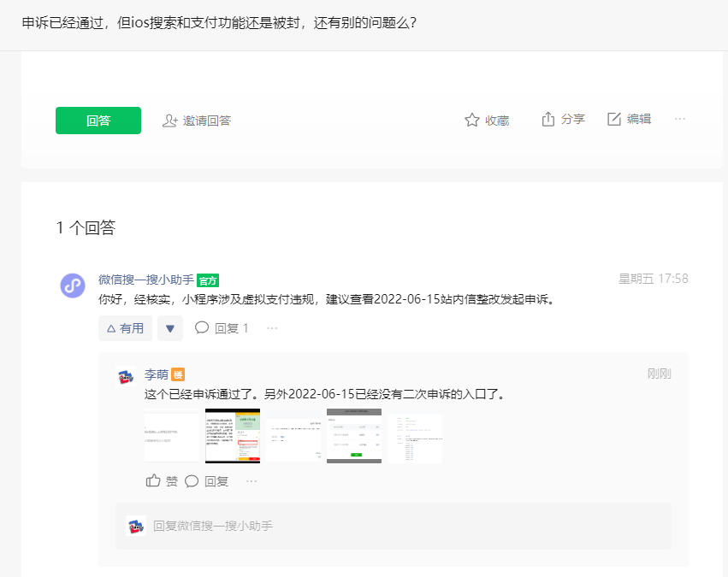Click the green 官方 badge
The image size is (728, 577).
208,280
